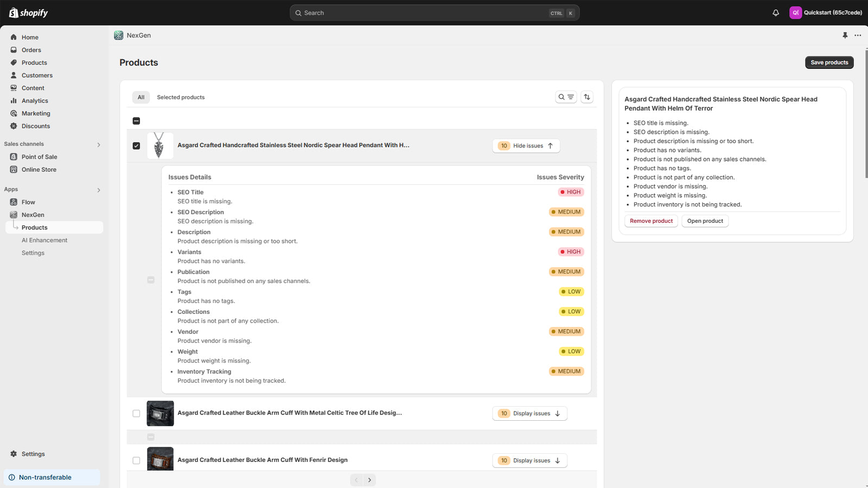
Task: Expand the Sales channels section
Action: click(x=99, y=144)
